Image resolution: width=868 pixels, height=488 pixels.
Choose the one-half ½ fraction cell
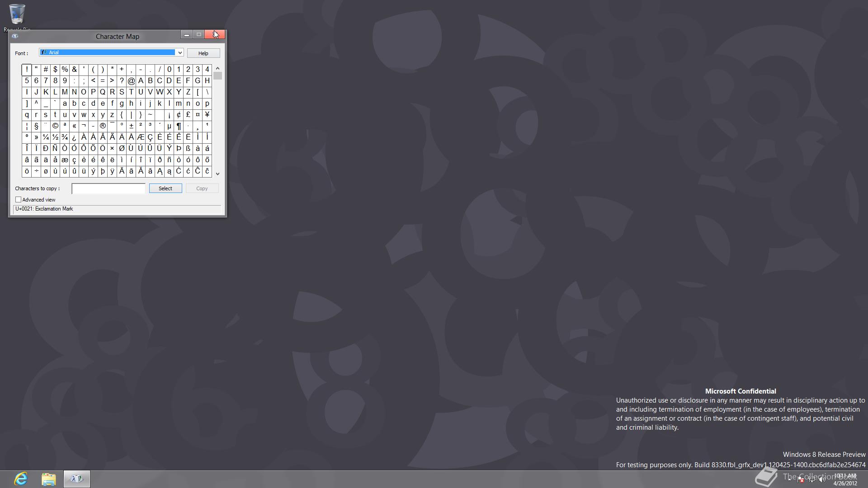point(55,137)
